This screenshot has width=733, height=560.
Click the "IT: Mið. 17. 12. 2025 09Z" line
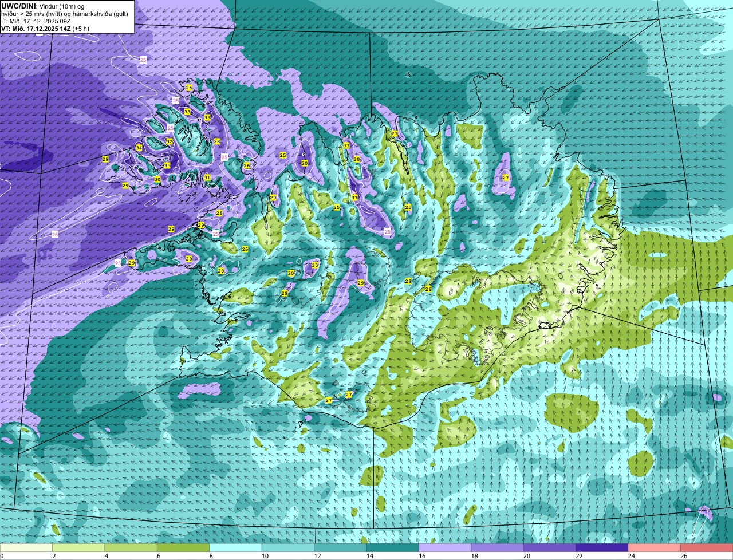point(36,21)
